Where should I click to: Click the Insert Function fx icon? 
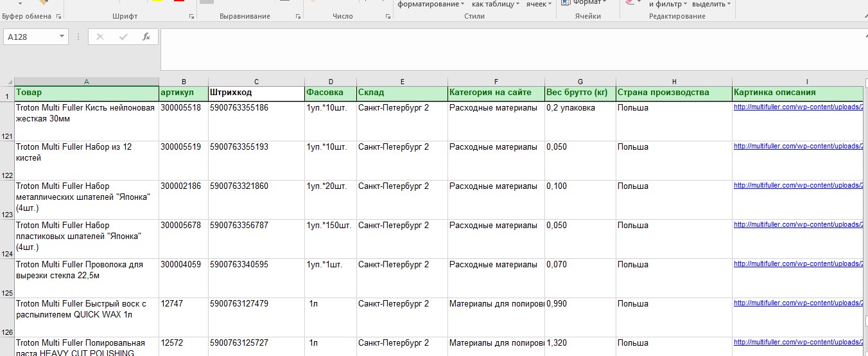point(146,37)
